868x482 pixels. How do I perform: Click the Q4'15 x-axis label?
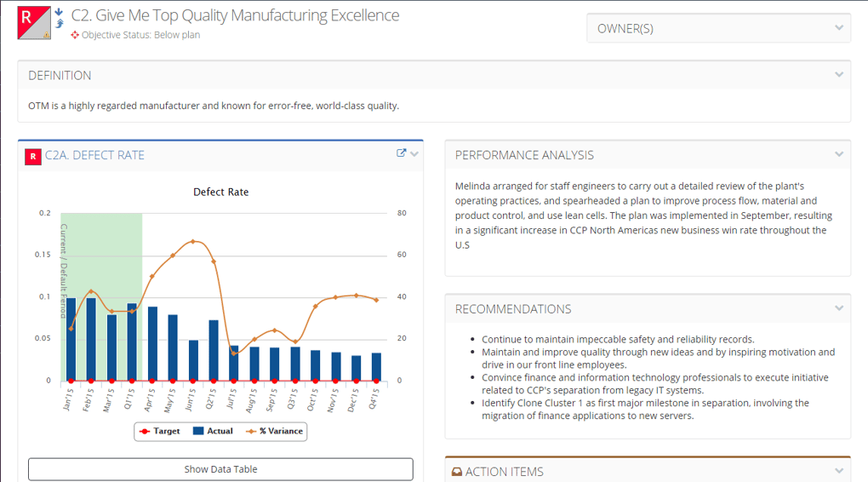click(374, 399)
